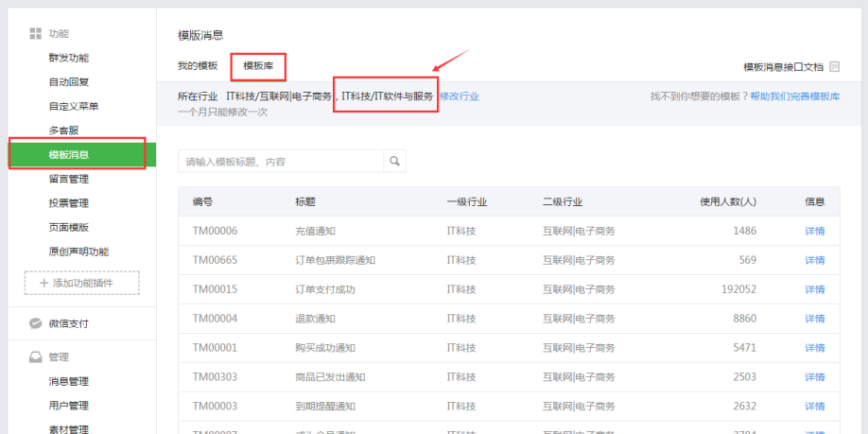Select 模板消息 in the sidebar
The image size is (868, 434).
(x=68, y=154)
